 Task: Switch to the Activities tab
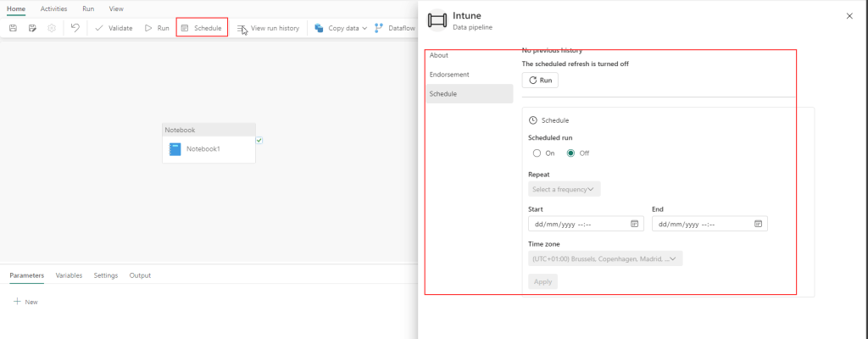tap(54, 8)
